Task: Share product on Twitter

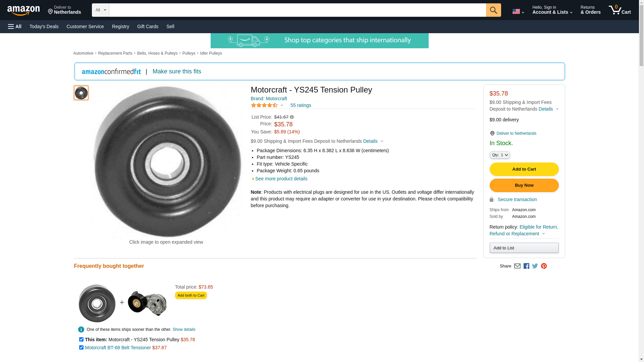Action: pos(535,266)
